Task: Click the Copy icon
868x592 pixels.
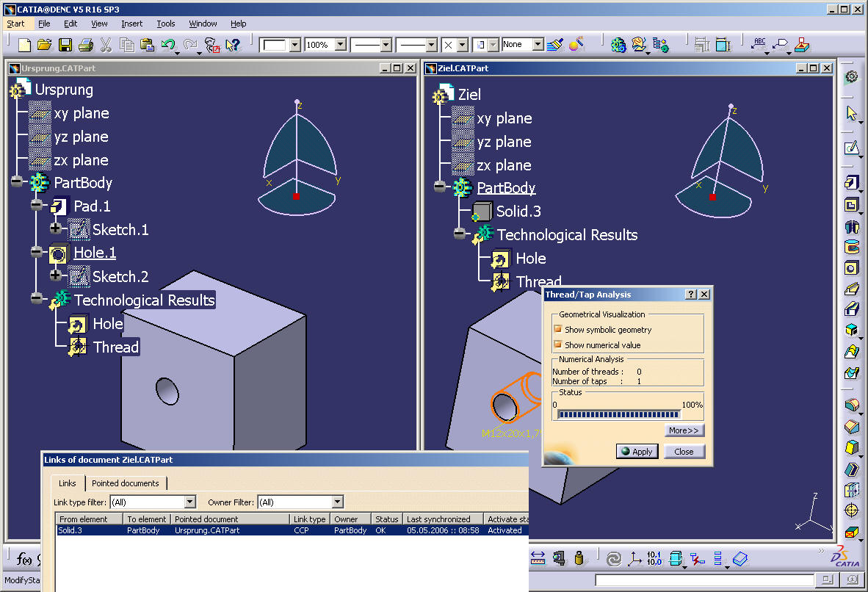Action: coord(127,45)
